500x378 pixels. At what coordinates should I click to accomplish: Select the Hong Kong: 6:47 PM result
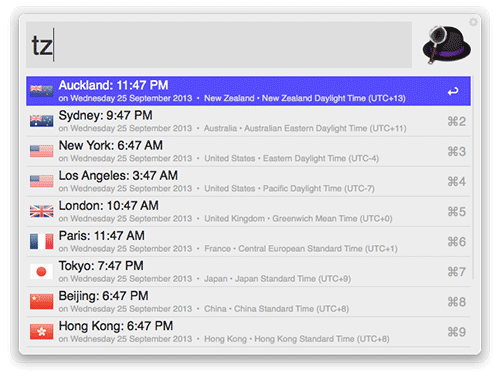248,332
